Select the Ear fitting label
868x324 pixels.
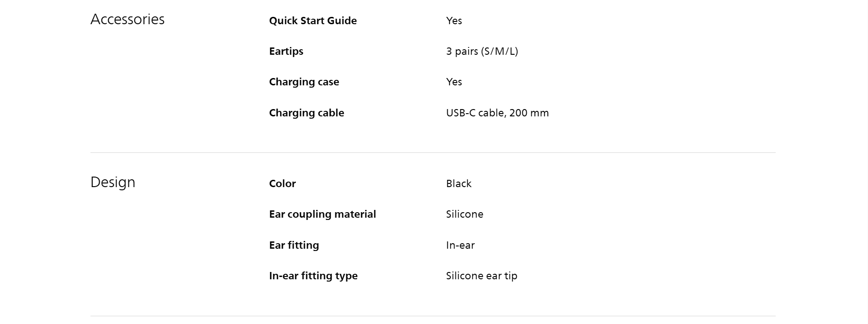(x=294, y=245)
